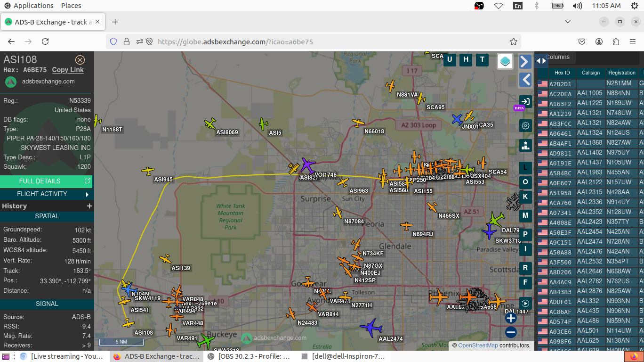Switch to the dell@dell-Inspiron terminal window
644x362 pixels.
click(343, 356)
